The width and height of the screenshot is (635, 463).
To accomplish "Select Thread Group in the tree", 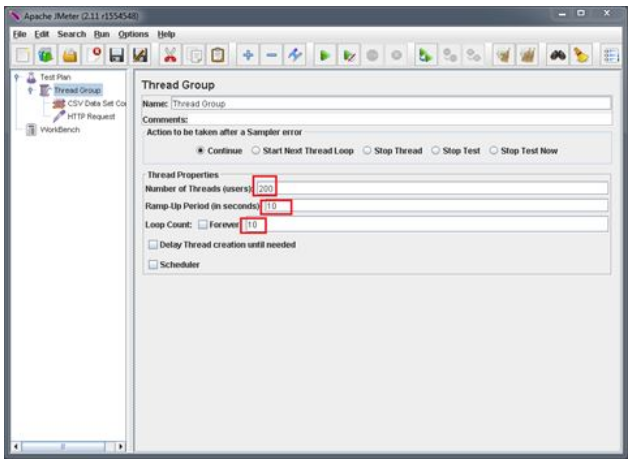I will point(77,90).
